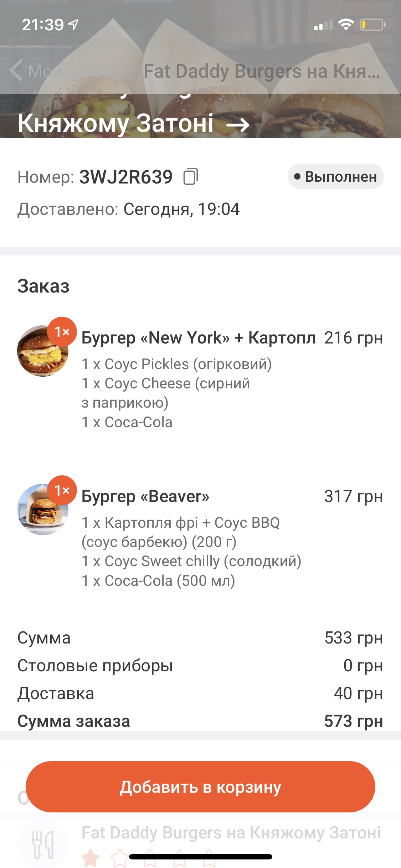This screenshot has height=868, width=401.
Task: Tap the battery indicator in status bar
Action: tap(372, 25)
